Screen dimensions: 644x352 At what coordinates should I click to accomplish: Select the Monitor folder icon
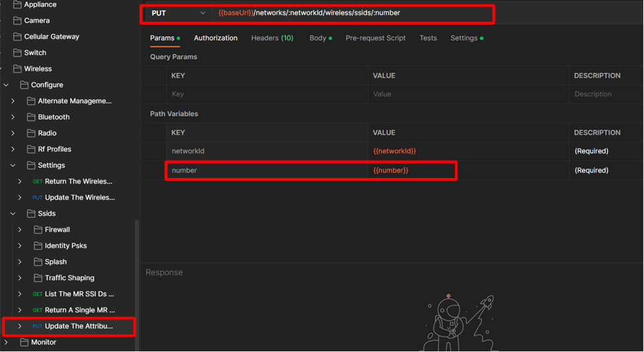[x=24, y=342]
